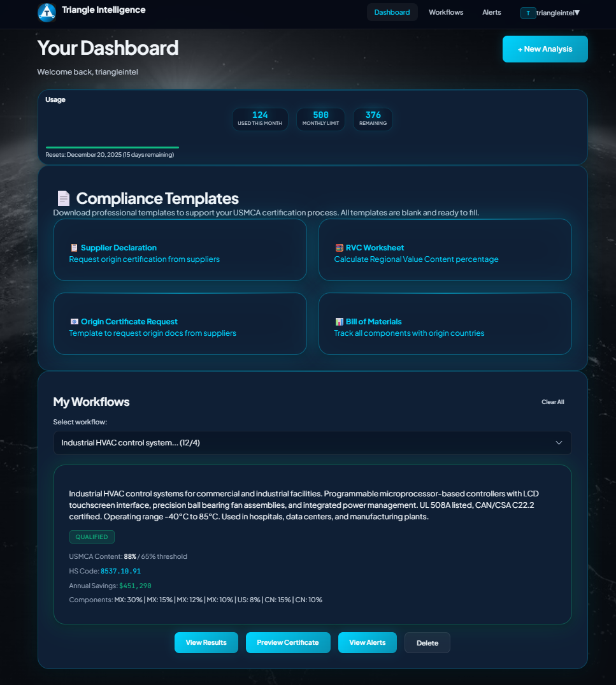
Task: Click the Bill of Materials ledger icon
Action: [x=338, y=322]
